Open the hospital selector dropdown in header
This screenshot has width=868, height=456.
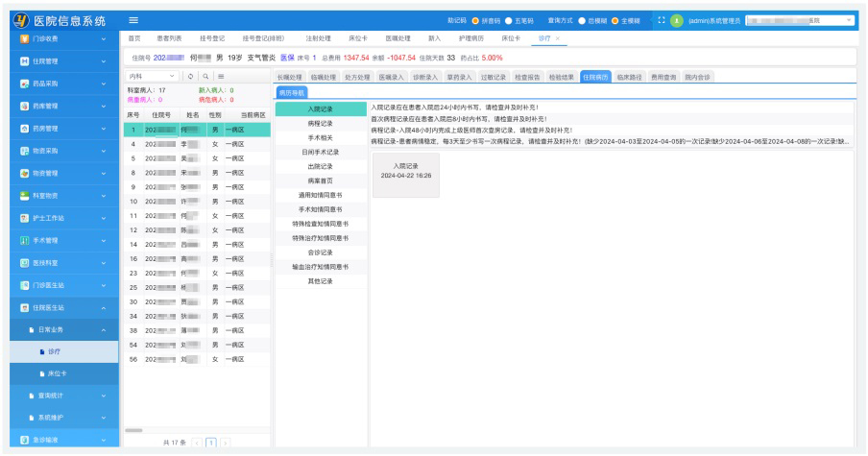pyautogui.click(x=800, y=20)
